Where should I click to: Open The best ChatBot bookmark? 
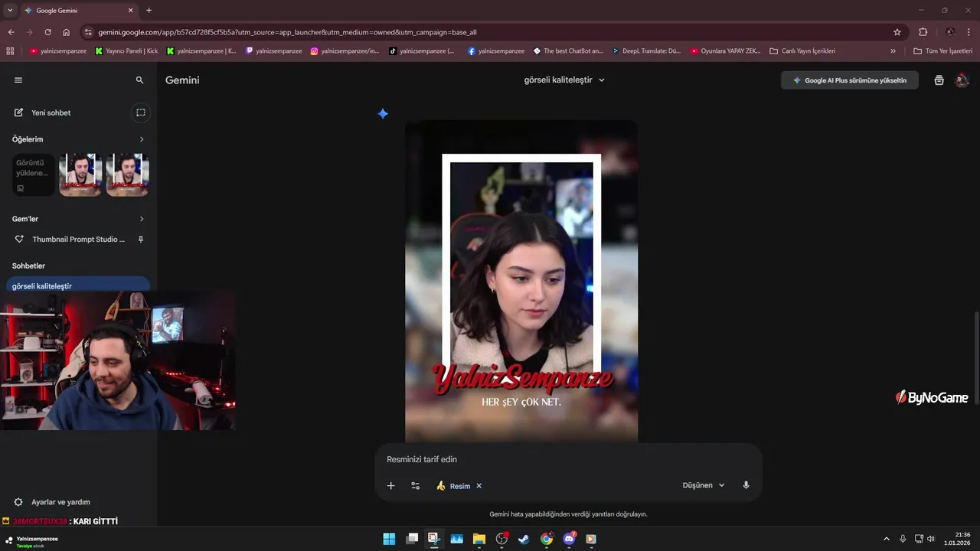coord(568,51)
